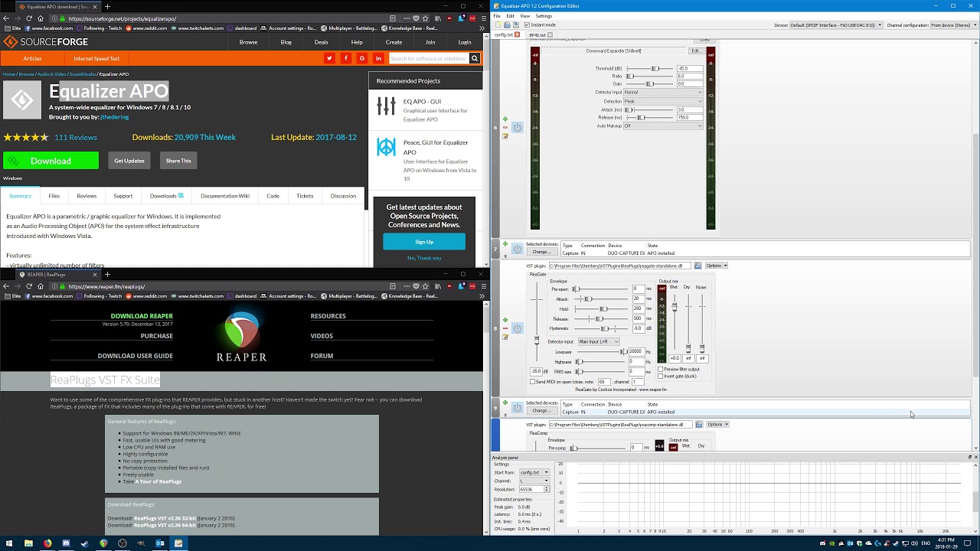Click the Get Updates button
Screen dimensions: 980x551
click(129, 161)
